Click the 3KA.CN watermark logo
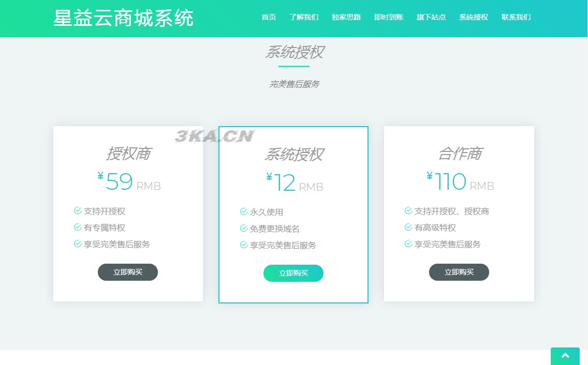This screenshot has height=365, width=588. (x=215, y=136)
